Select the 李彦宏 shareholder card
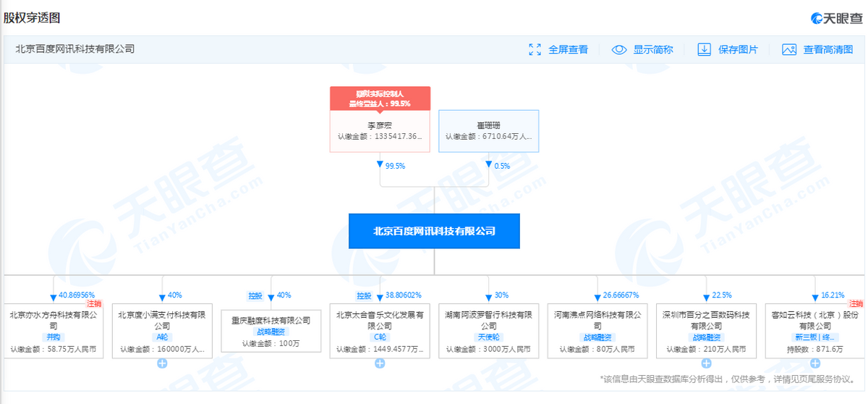Image resolution: width=868 pixels, height=404 pixels. [380, 131]
